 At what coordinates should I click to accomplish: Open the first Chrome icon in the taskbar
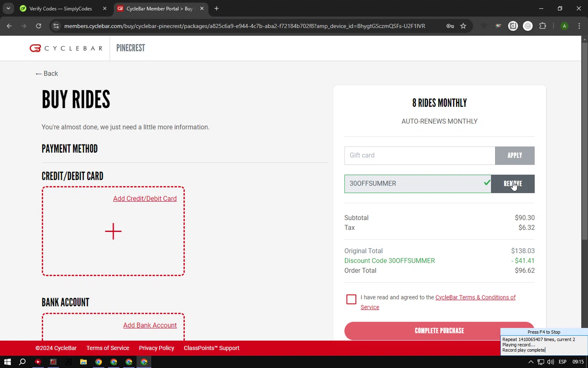(x=99, y=362)
